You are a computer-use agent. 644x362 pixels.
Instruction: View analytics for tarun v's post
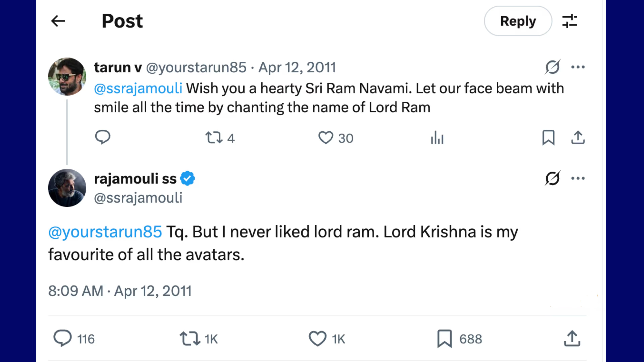point(437,138)
